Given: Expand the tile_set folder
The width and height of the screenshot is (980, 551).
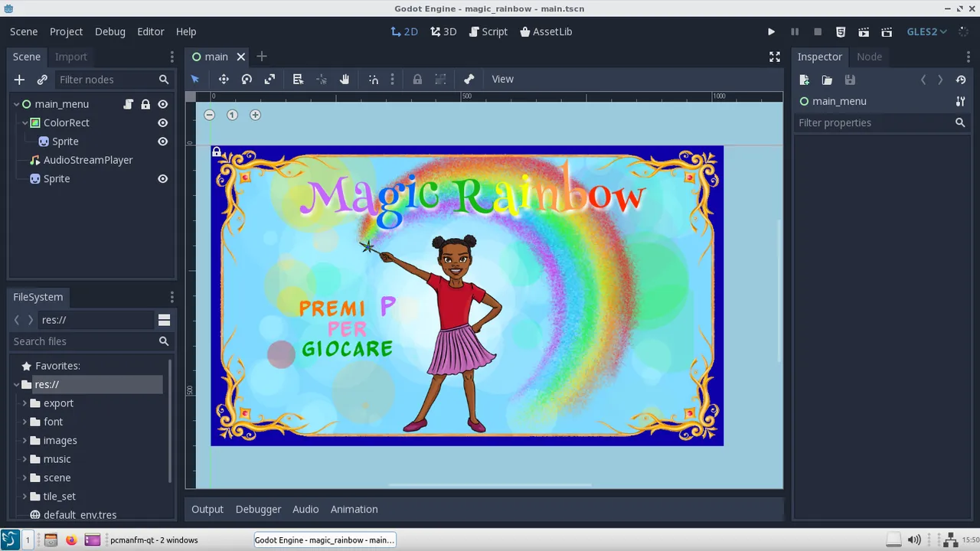Looking at the screenshot, I should coord(24,496).
